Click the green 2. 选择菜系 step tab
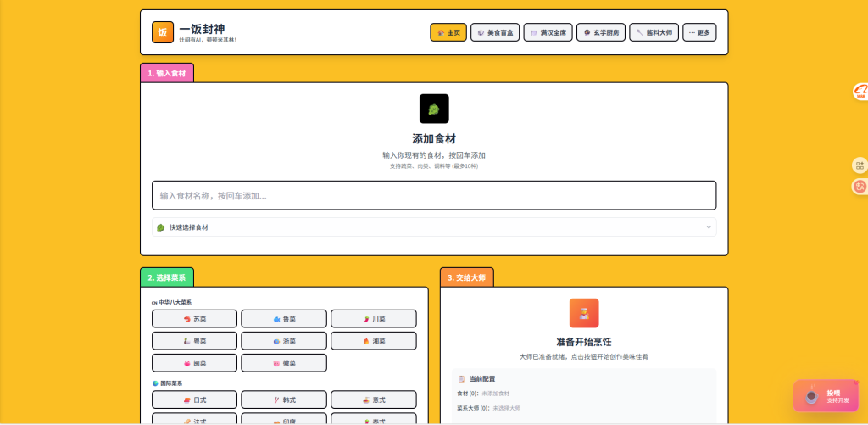Viewport: 868px width, 425px height. click(x=167, y=277)
